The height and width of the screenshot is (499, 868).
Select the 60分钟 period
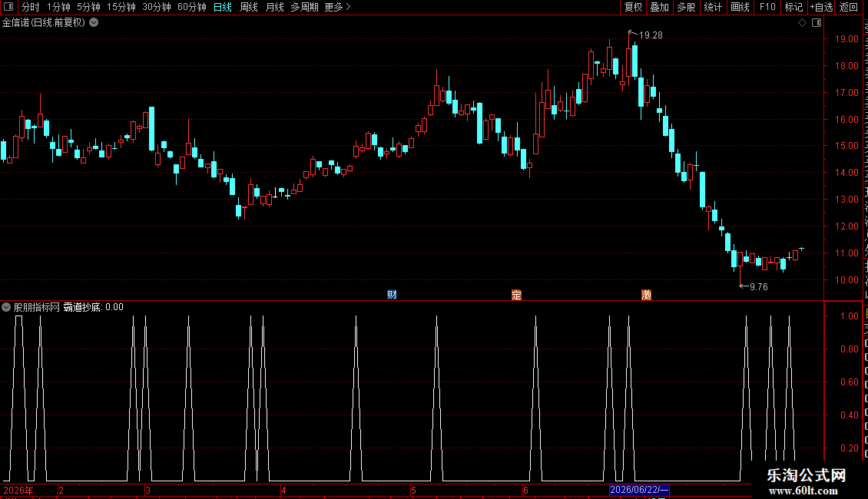[x=191, y=7]
